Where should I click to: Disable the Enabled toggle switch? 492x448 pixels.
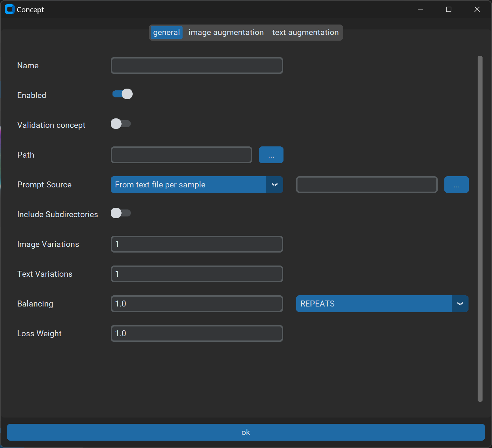pos(122,94)
